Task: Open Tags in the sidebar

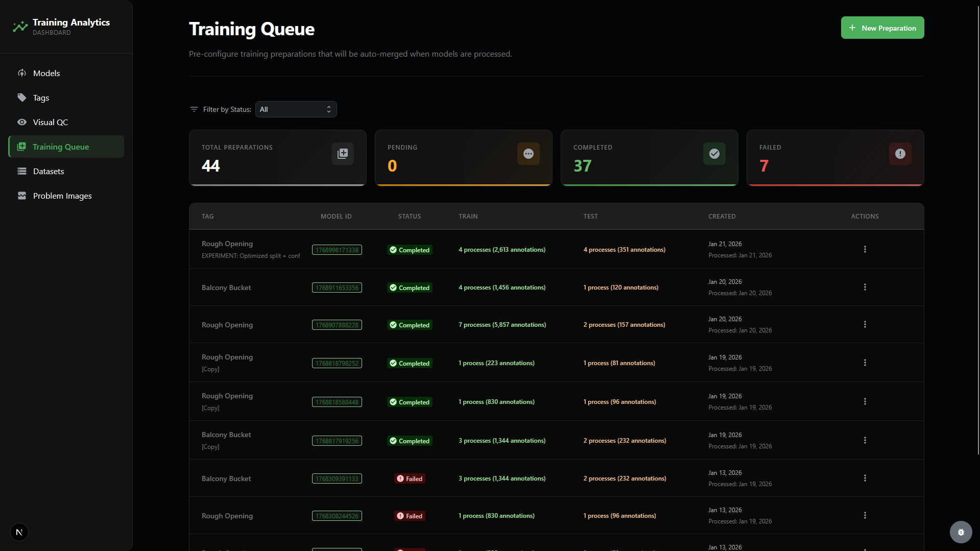Action: [x=66, y=98]
